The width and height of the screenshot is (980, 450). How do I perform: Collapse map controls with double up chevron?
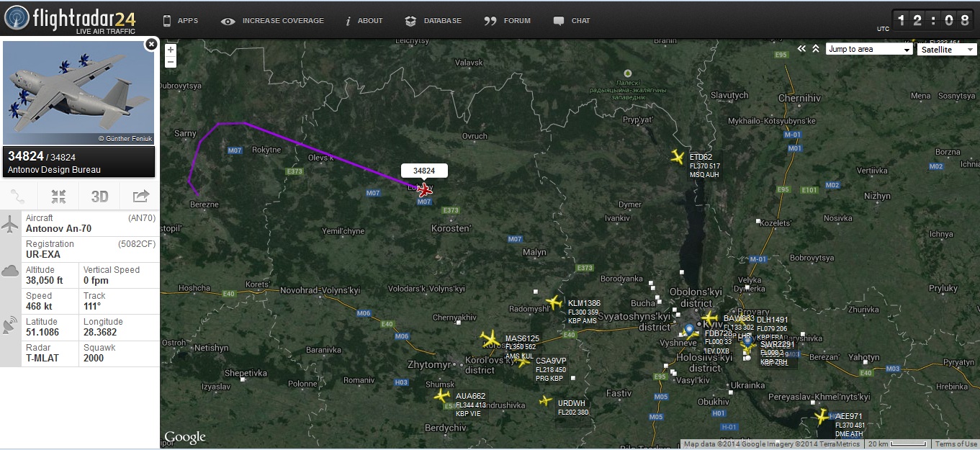click(816, 49)
